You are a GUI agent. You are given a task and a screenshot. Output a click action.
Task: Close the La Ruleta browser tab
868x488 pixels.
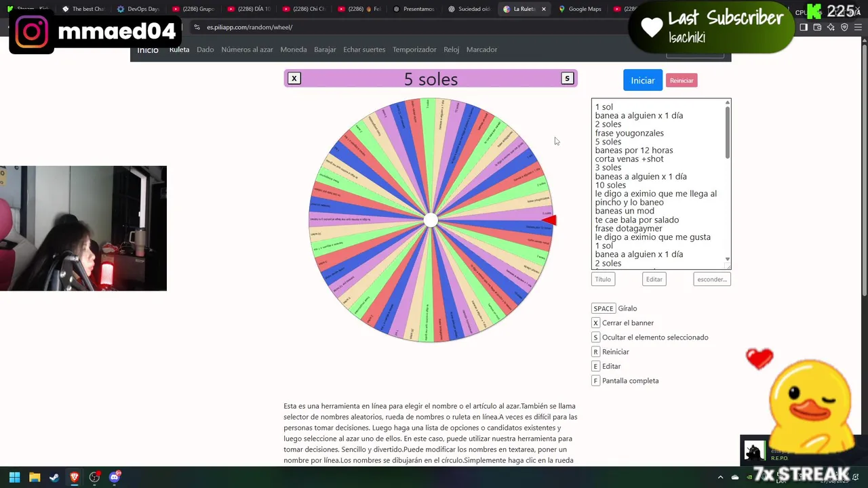pos(543,9)
